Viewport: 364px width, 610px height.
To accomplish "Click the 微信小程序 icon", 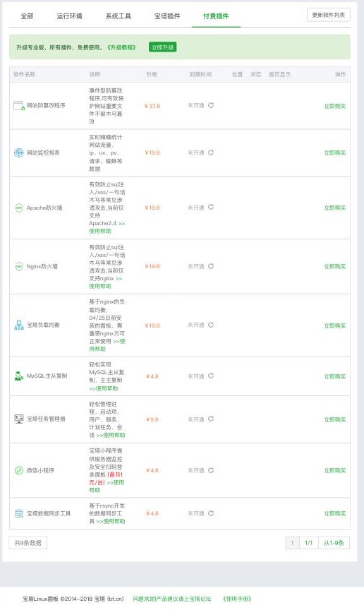I will click(x=19, y=470).
